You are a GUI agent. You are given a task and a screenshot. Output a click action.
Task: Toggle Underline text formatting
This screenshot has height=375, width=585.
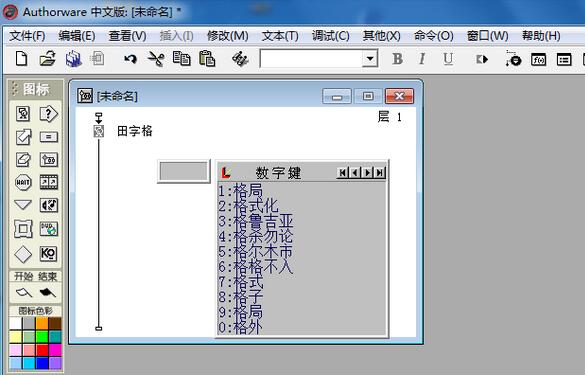[448, 59]
